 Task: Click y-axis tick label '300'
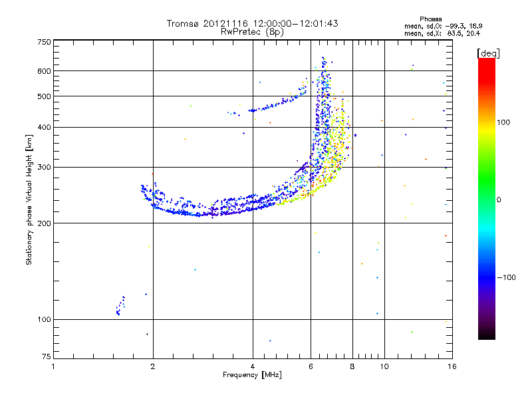[x=44, y=168]
